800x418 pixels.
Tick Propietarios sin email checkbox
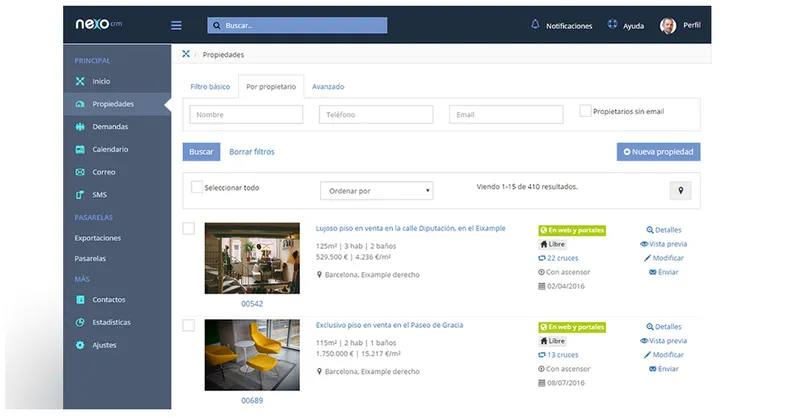click(x=585, y=110)
